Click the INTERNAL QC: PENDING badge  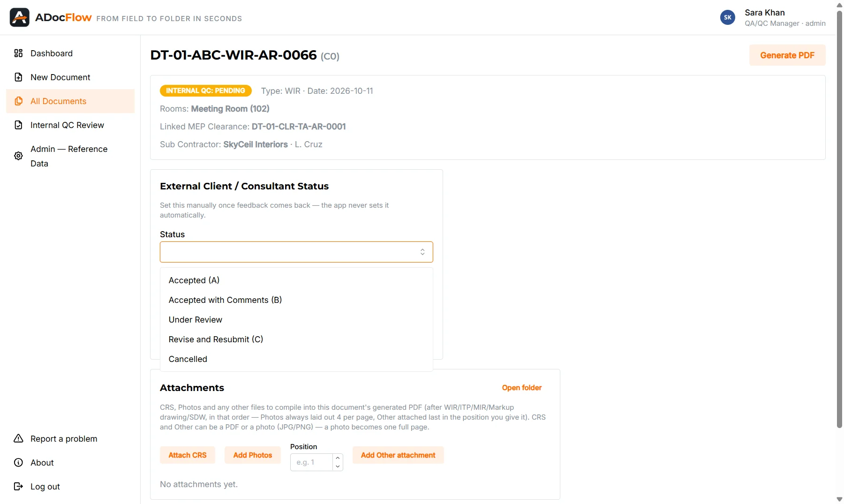click(x=205, y=90)
